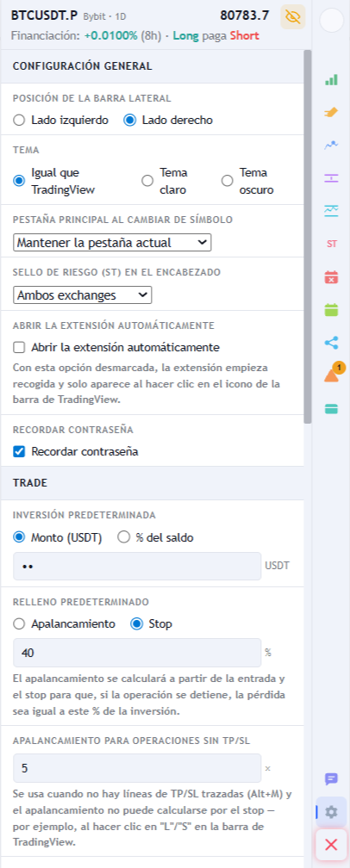Image resolution: width=350 pixels, height=868 pixels.
Task: Click 'RELLENO PREDETERMINADO' label
Action: [80, 602]
